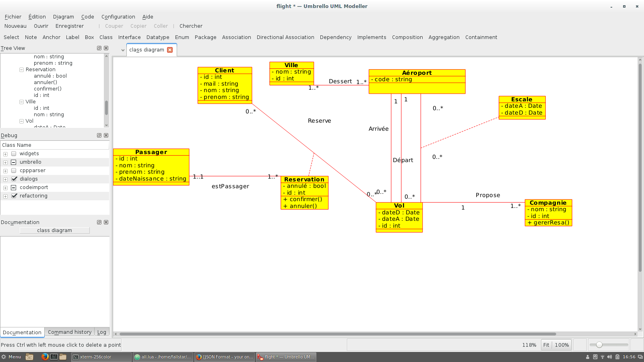Expand the dialogs row in Debug

(5, 179)
